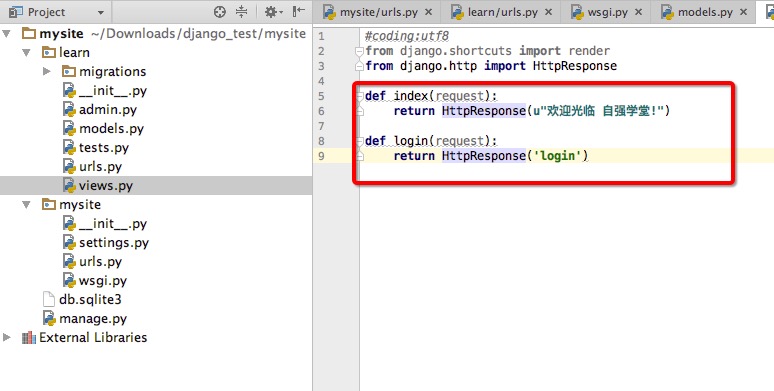Collapse the learn folder

click(26, 52)
